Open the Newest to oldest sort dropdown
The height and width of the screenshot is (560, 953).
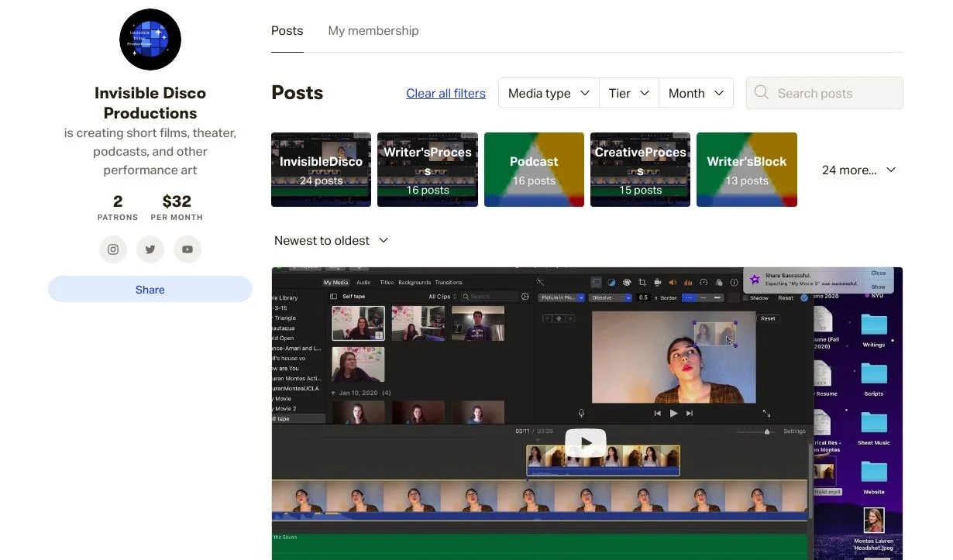[332, 241]
